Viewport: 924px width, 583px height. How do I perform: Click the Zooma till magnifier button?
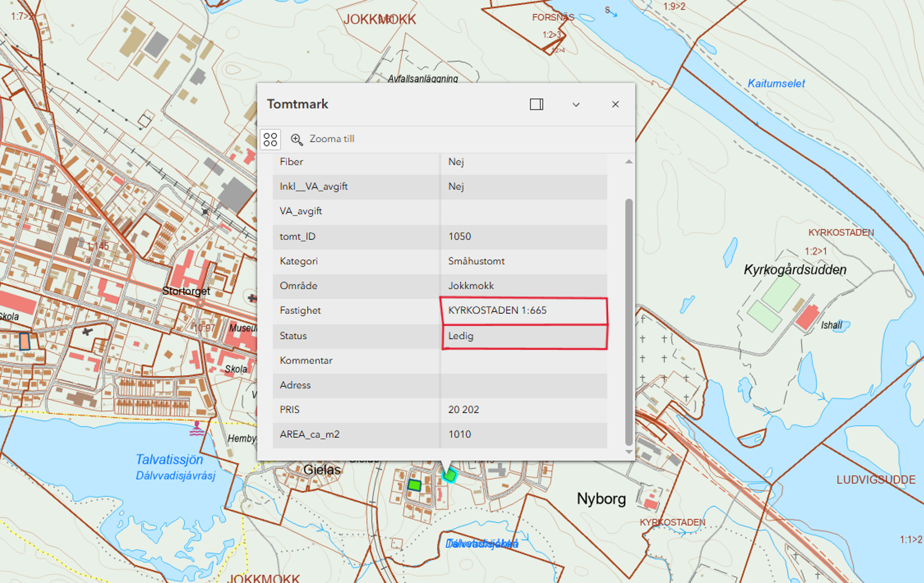click(296, 139)
